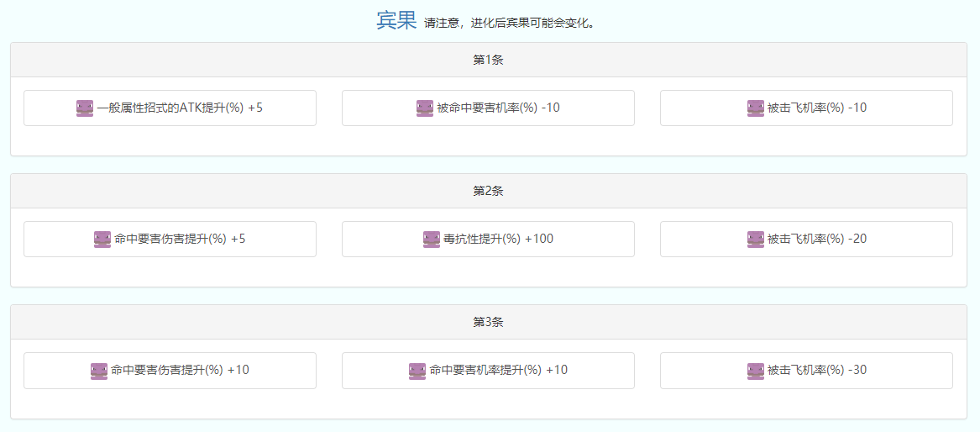Select the 命中要害伤害提升(%) +5 text
980x432 pixels.
180,239
